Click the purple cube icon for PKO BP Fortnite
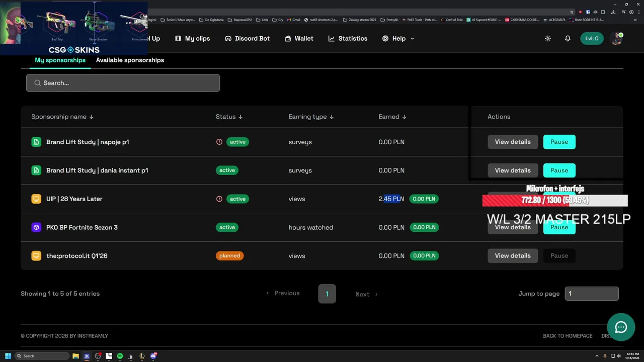The width and height of the screenshot is (644, 362). pyautogui.click(x=36, y=227)
